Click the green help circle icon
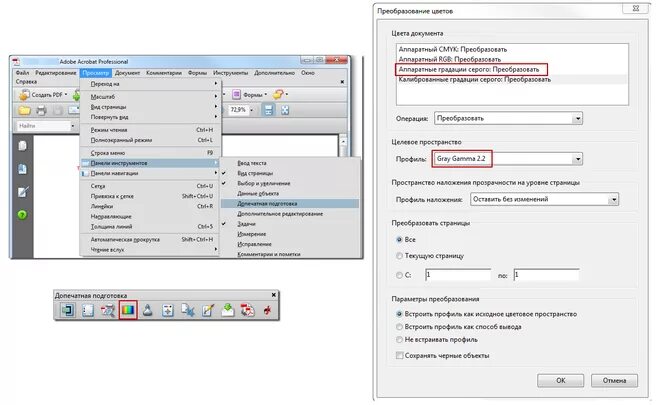 click(x=22, y=215)
